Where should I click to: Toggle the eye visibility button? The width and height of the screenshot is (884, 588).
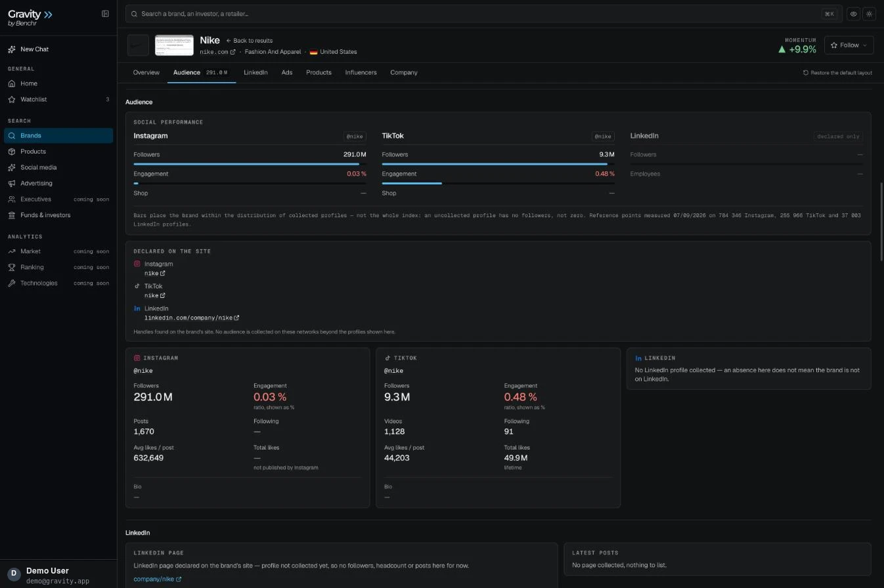pyautogui.click(x=853, y=14)
